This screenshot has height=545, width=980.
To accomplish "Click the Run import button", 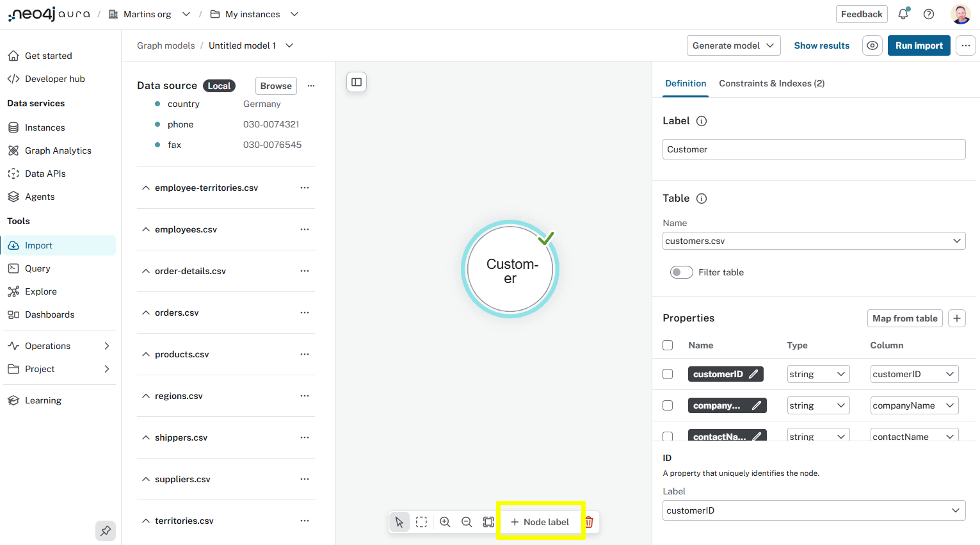I will (x=919, y=45).
